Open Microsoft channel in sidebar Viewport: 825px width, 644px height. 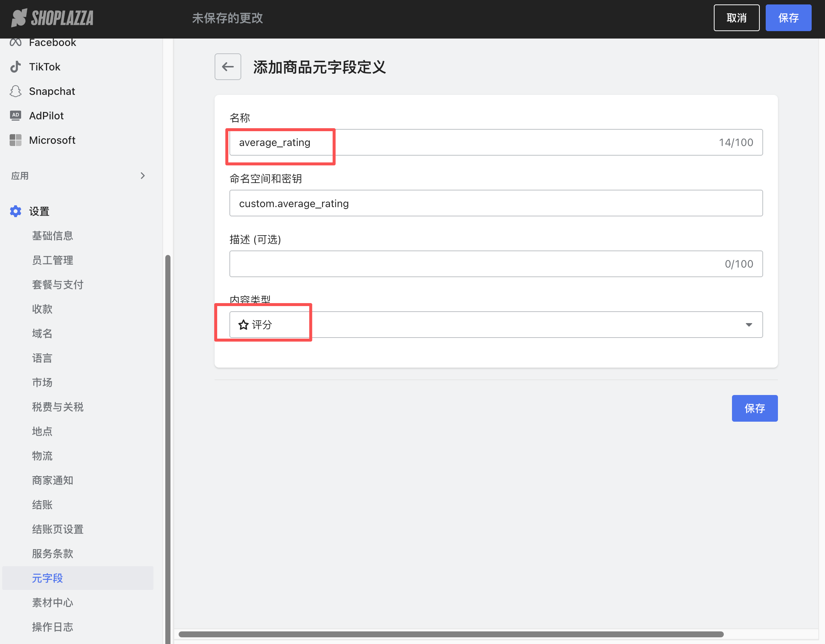(x=52, y=140)
